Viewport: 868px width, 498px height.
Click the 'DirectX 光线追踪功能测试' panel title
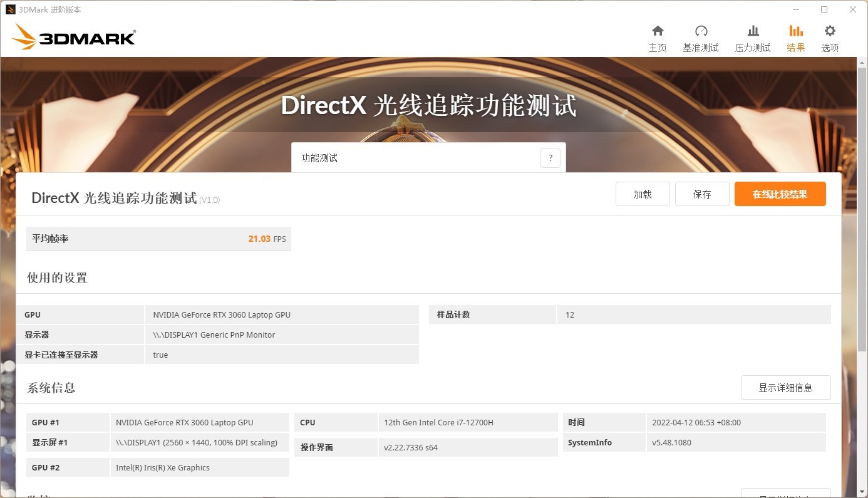click(x=114, y=198)
